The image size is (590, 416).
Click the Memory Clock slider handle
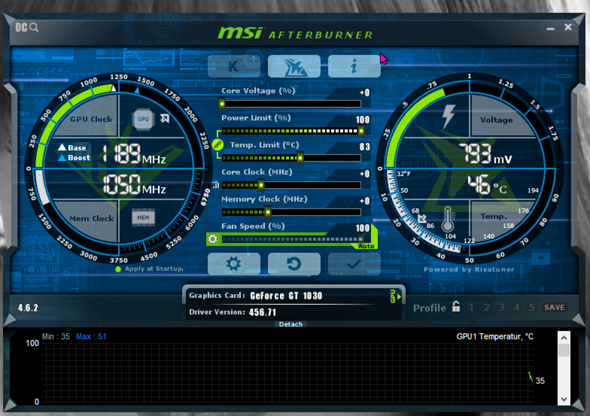268,212
